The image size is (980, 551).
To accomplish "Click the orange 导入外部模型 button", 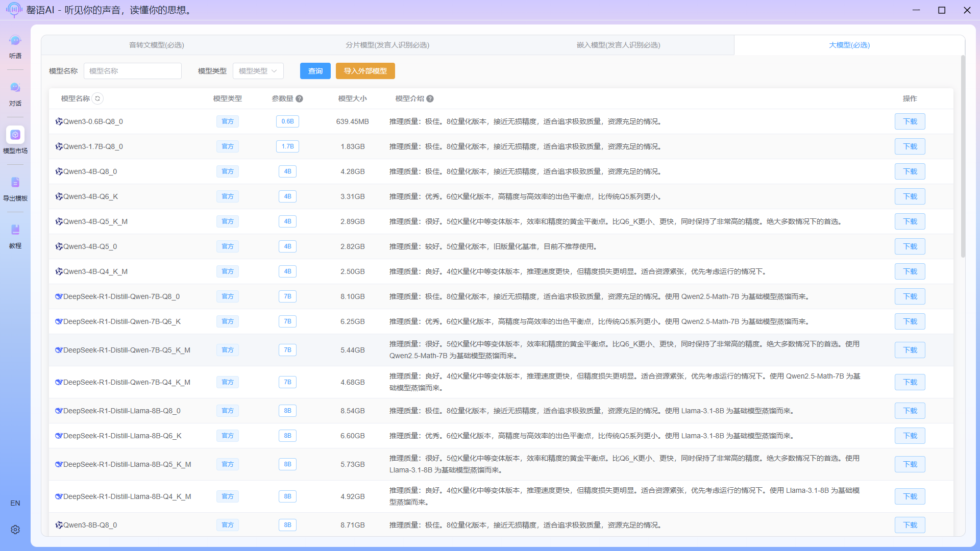I will (365, 71).
